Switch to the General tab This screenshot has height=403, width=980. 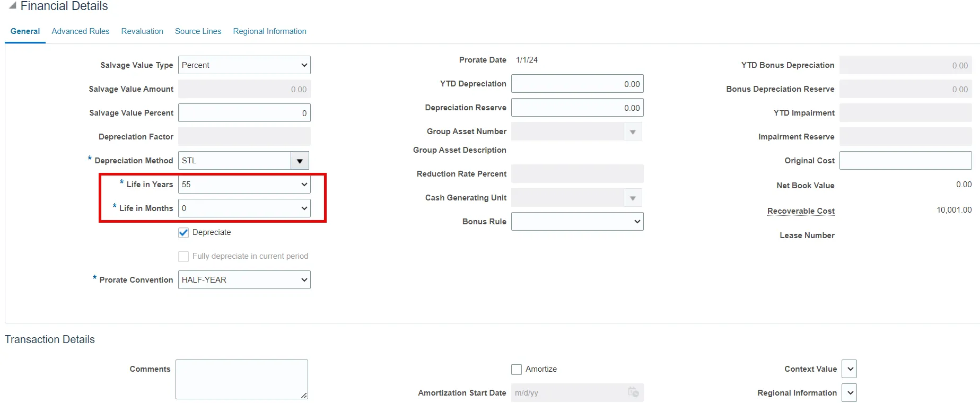click(x=25, y=31)
